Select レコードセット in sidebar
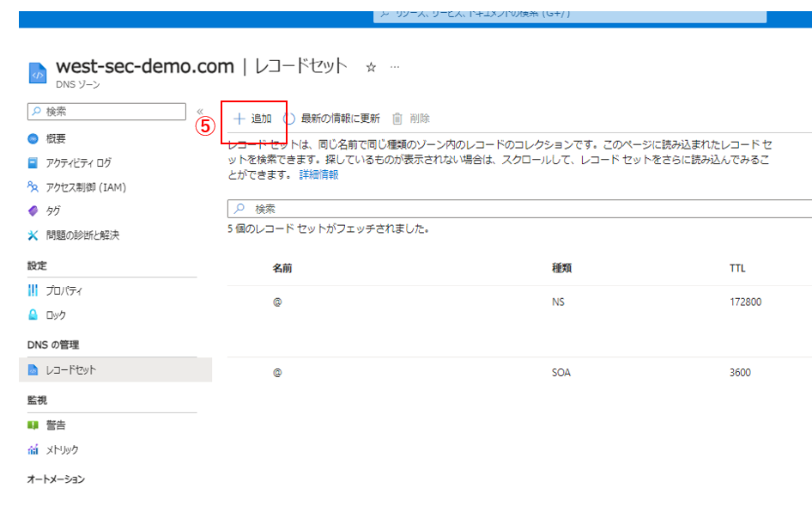Image resolution: width=812 pixels, height=512 pixels. [116, 370]
